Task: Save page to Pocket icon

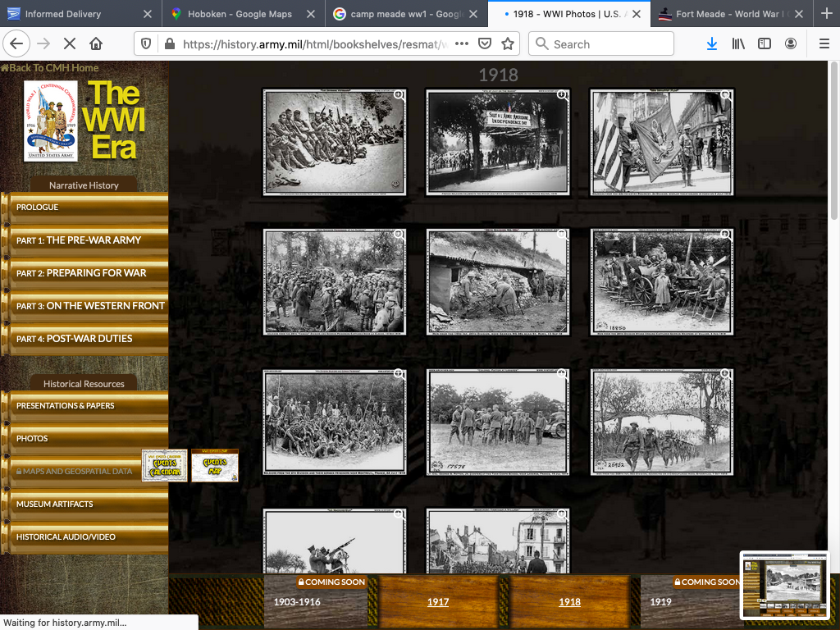Action: coord(485,44)
